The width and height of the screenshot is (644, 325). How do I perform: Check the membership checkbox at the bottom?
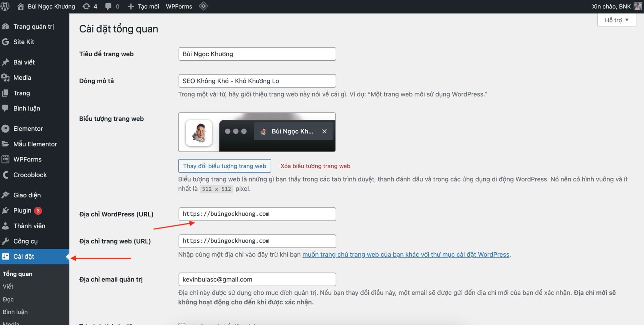click(x=182, y=324)
